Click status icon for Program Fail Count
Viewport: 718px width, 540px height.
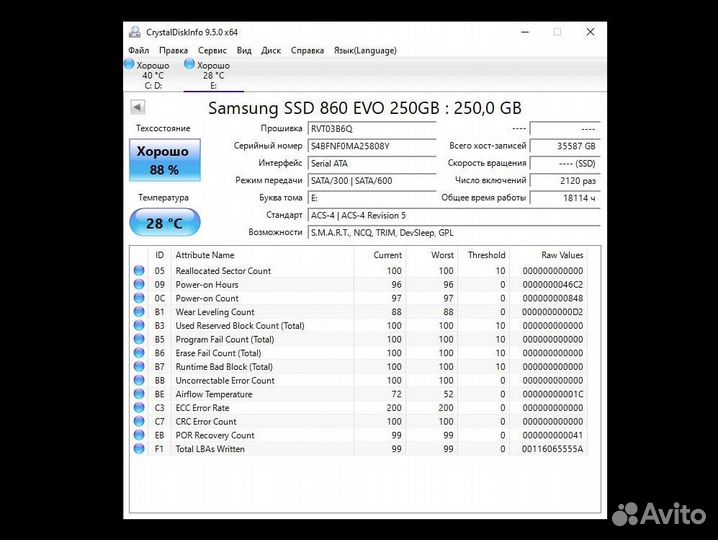click(x=139, y=339)
